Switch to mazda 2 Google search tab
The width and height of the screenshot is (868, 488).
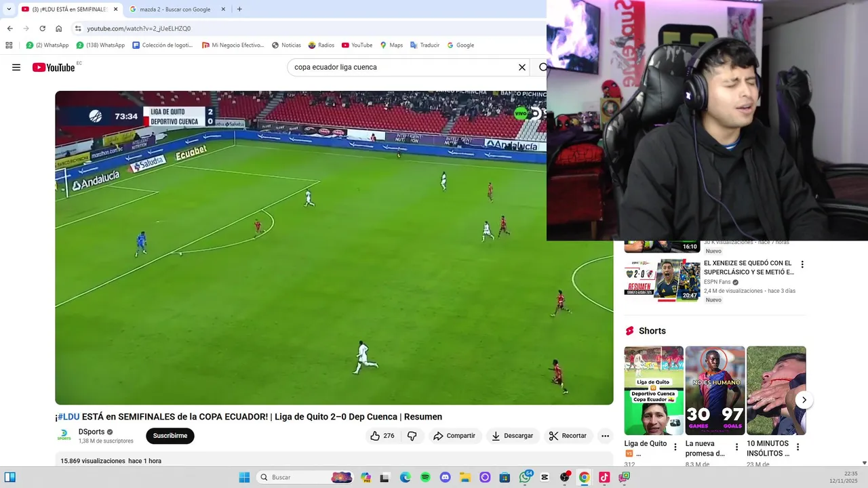click(x=176, y=9)
